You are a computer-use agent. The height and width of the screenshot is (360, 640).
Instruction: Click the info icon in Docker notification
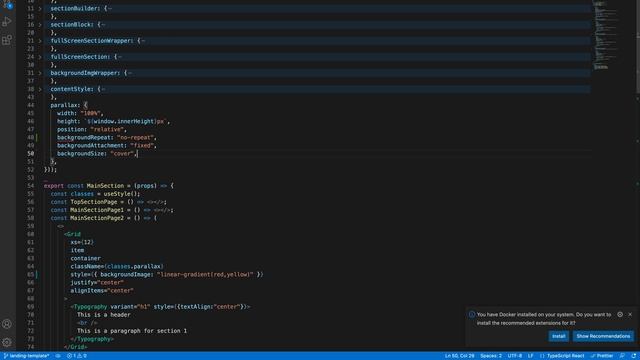[472, 315]
